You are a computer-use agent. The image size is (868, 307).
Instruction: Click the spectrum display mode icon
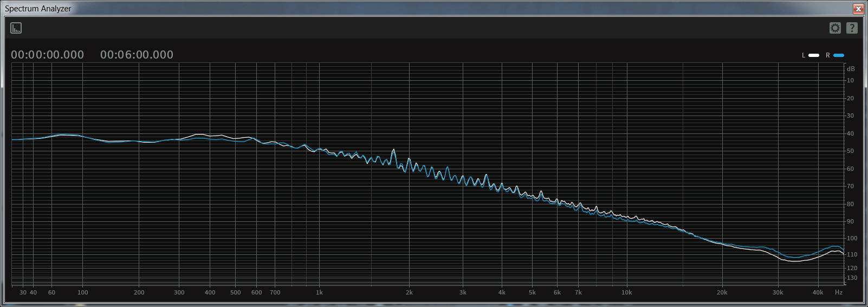[16, 28]
